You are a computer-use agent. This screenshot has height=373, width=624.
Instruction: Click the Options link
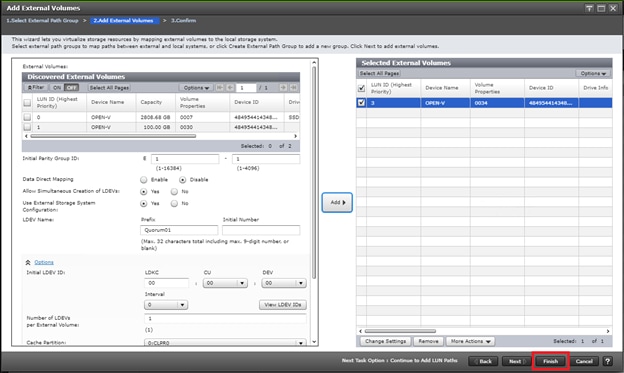(x=44, y=262)
